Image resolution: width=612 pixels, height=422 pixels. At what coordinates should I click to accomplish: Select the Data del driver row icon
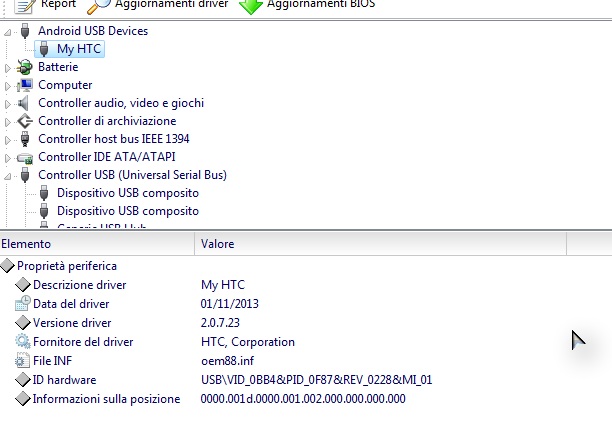coord(23,304)
